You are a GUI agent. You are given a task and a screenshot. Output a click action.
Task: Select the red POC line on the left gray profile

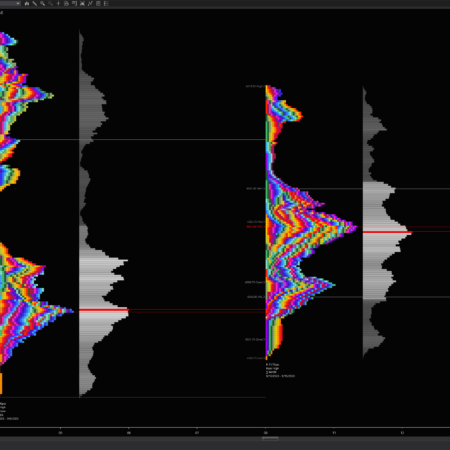tap(104, 310)
